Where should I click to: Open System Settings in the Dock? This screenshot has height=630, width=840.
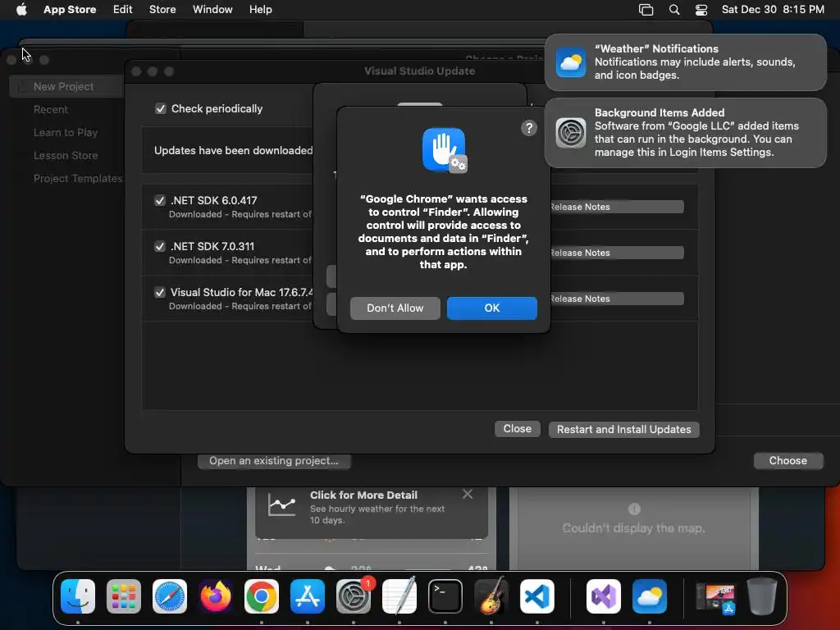tap(354, 596)
